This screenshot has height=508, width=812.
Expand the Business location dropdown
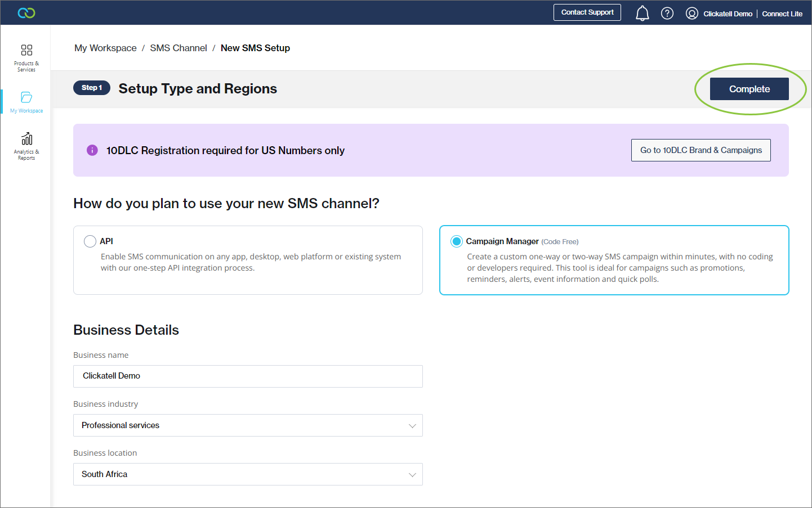point(248,474)
